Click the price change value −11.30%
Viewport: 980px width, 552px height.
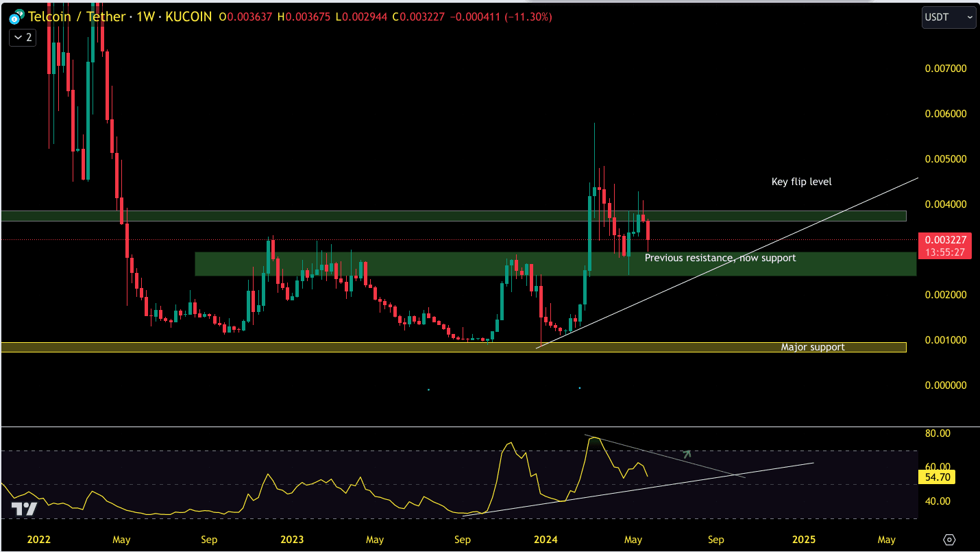tap(527, 16)
